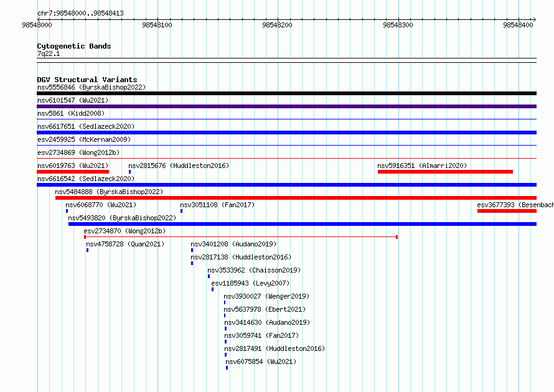The width and height of the screenshot is (554, 392).
Task: Open the nsv6101547 (Wu2021) label
Action: [x=73, y=100]
